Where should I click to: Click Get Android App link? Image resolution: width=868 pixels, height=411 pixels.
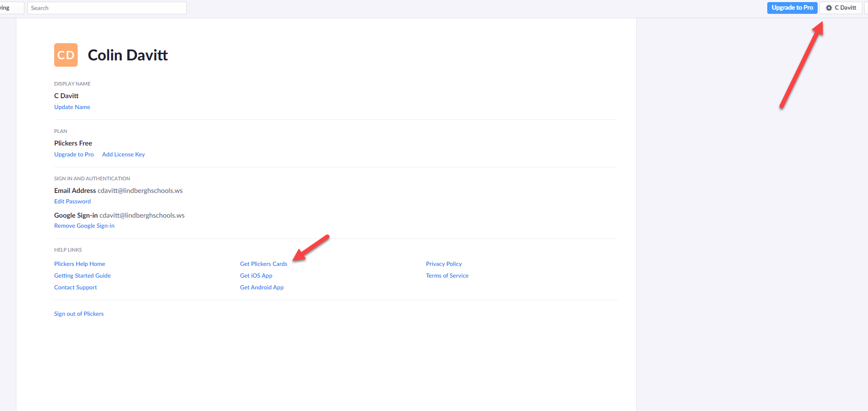click(262, 287)
